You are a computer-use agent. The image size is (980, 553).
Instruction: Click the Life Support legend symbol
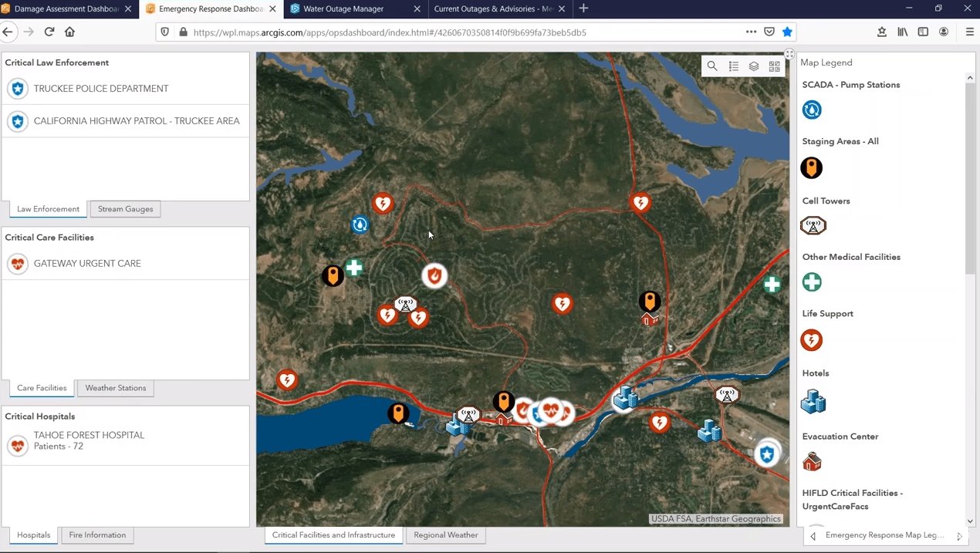tap(812, 340)
